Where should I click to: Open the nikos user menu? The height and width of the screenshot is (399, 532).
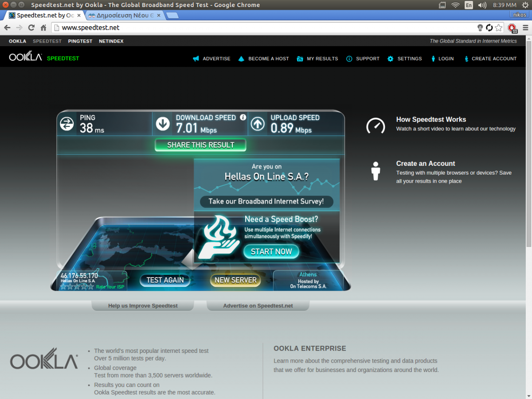[520, 15]
